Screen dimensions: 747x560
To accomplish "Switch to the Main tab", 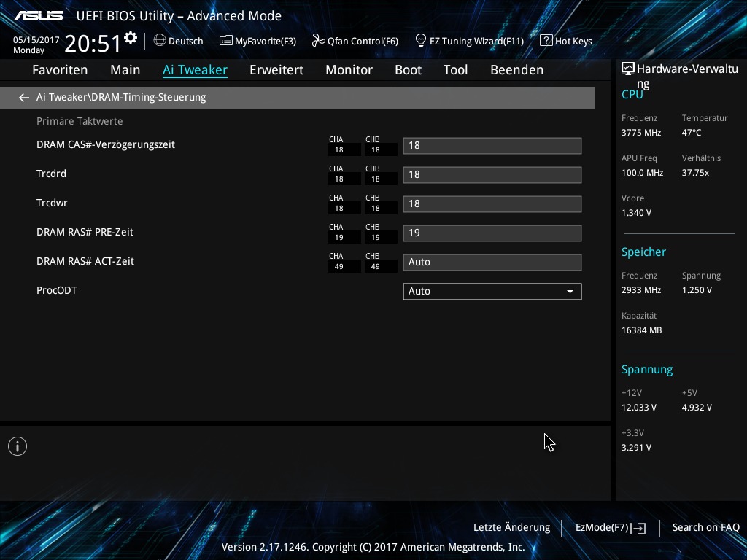I will (x=125, y=70).
